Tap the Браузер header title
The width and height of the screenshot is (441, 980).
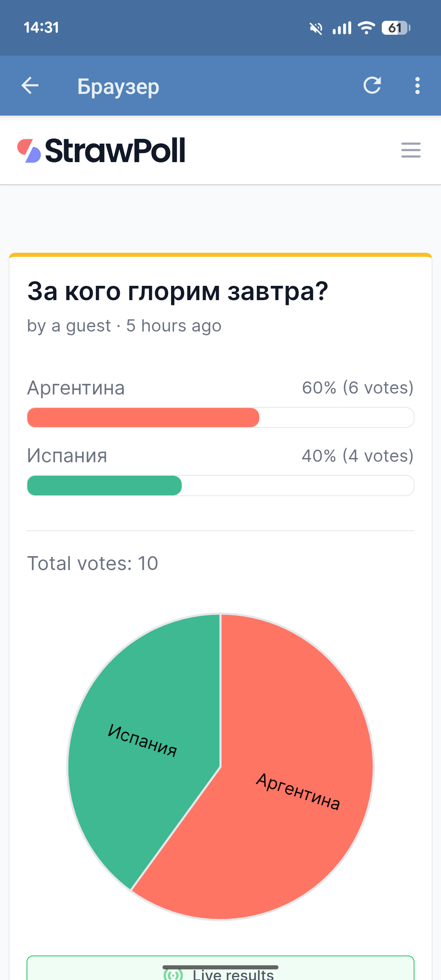118,87
